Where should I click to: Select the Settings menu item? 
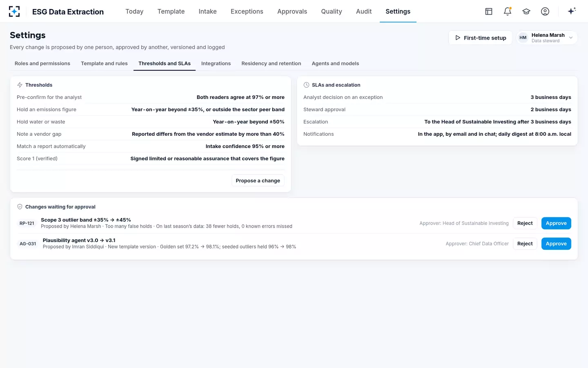pyautogui.click(x=398, y=11)
